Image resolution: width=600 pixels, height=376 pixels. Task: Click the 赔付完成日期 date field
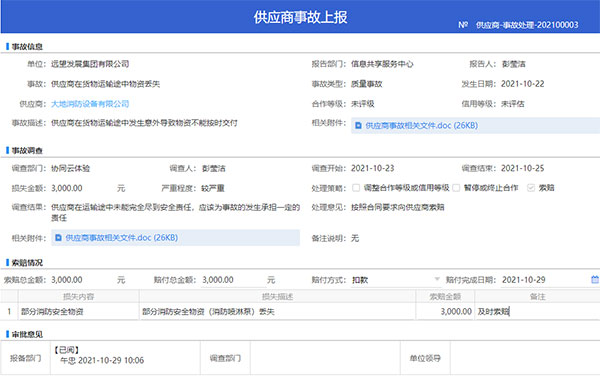[x=545, y=280]
